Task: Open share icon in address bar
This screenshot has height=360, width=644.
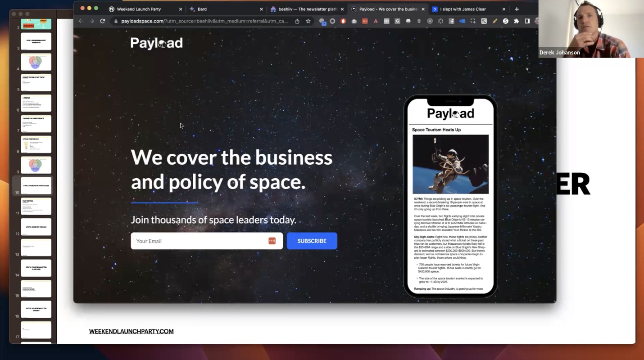Action: coord(297,21)
